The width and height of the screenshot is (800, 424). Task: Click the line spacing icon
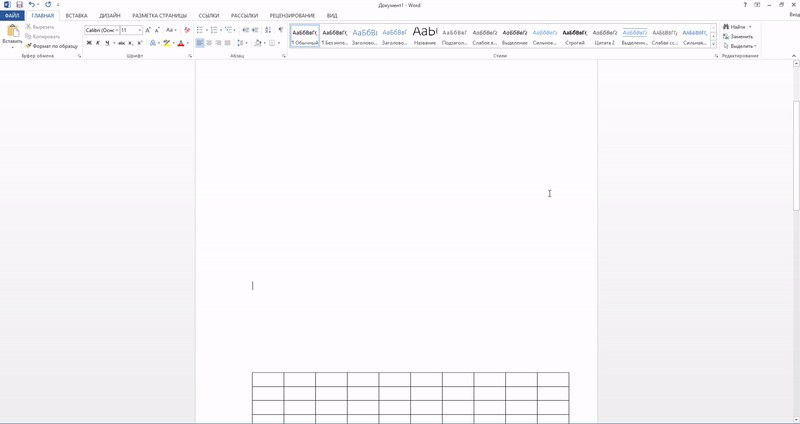(x=241, y=43)
